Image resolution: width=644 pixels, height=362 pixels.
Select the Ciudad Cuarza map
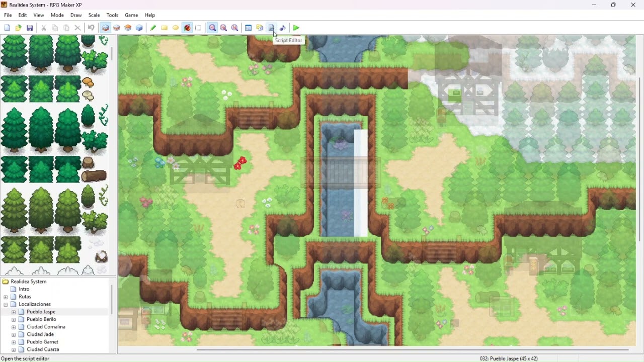[x=43, y=349]
